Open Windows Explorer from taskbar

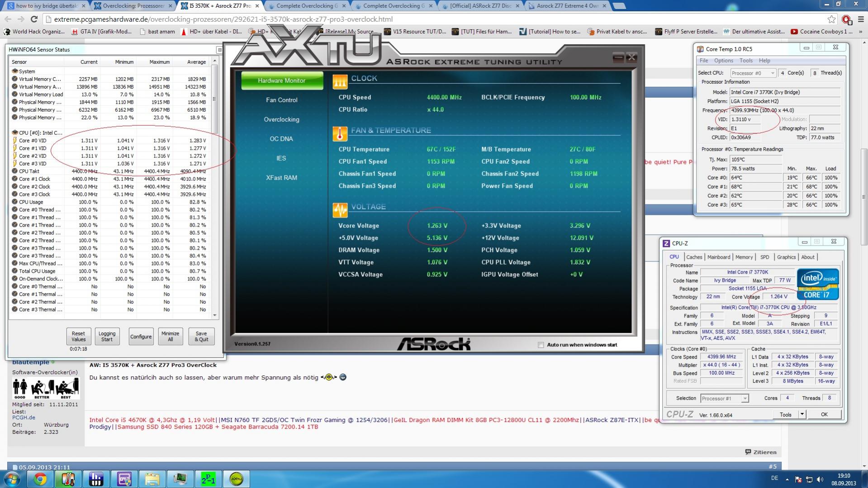152,479
